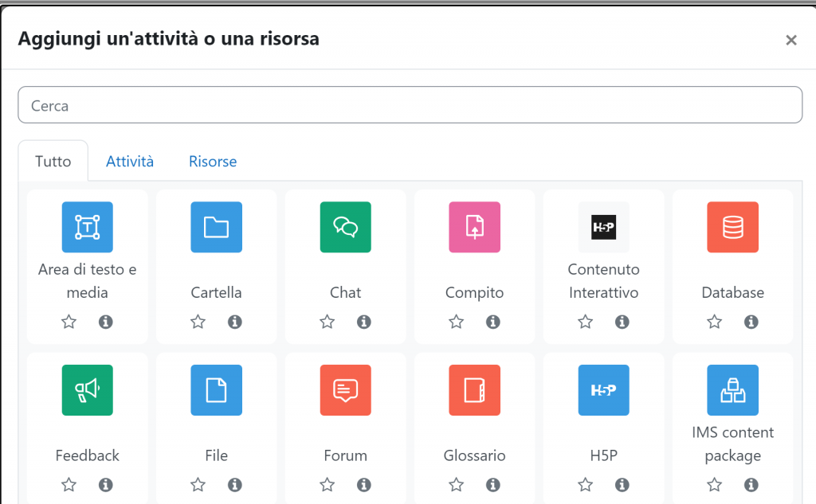The width and height of the screenshot is (816, 504).
Task: Click the Cartella label
Action: point(217,292)
